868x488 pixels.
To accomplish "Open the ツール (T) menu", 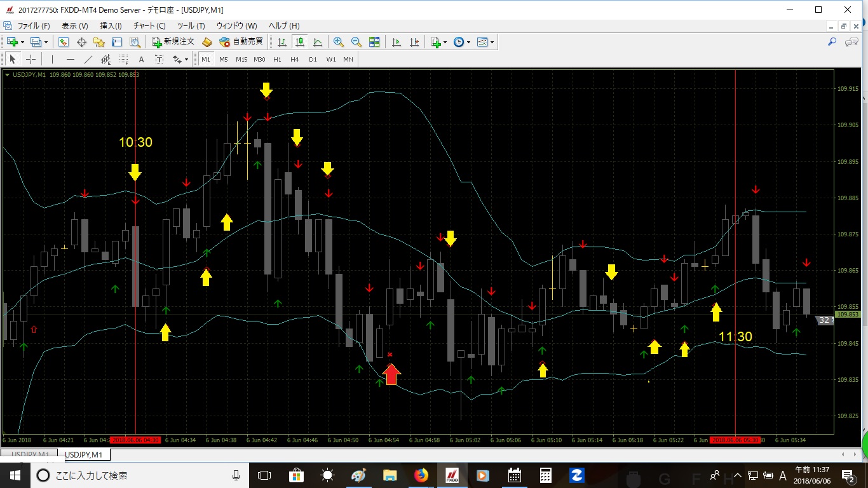I will coord(191,26).
